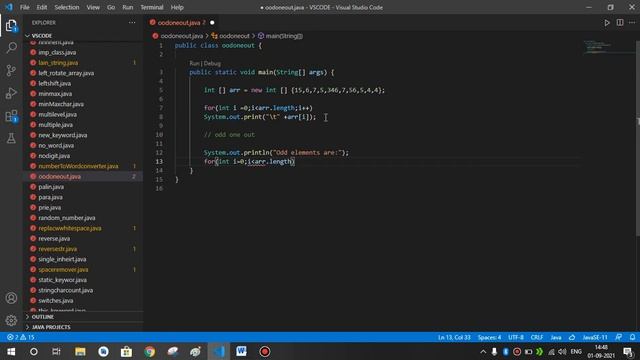Show hidden system tray icons chevron

coord(483,351)
